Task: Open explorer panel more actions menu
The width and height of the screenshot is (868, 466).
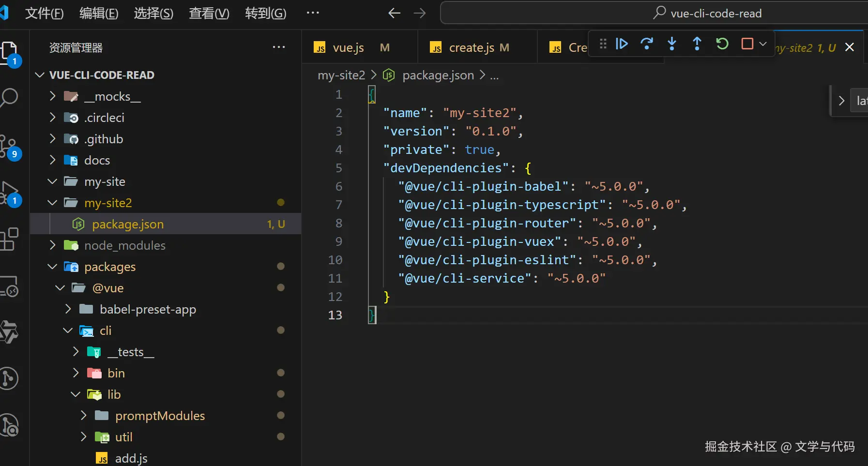Action: tap(279, 47)
